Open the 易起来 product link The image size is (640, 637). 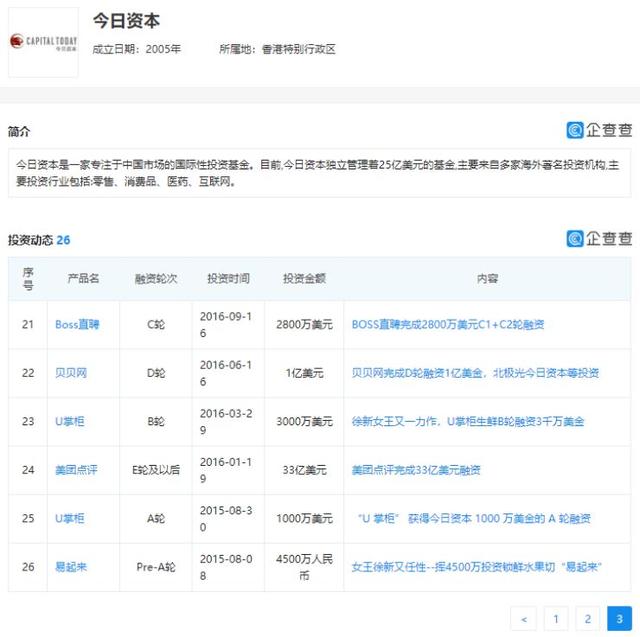point(71,567)
